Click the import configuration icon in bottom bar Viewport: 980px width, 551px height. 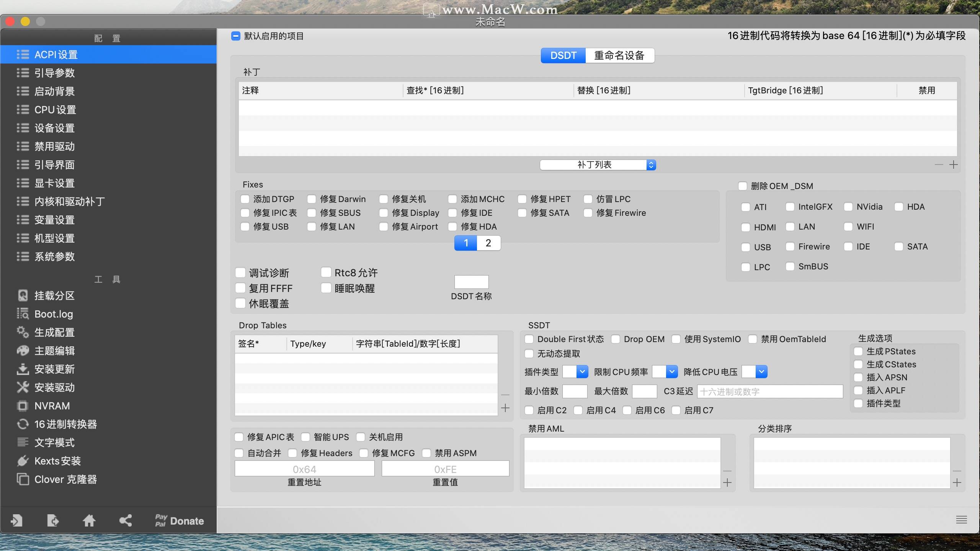(16, 520)
